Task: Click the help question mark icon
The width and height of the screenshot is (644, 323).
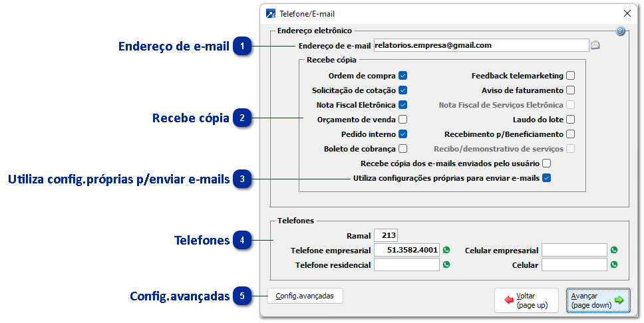Action: click(x=620, y=31)
